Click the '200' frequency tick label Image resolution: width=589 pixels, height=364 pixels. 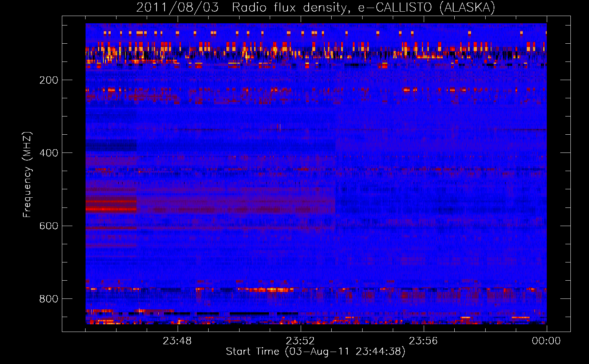tap(49, 80)
